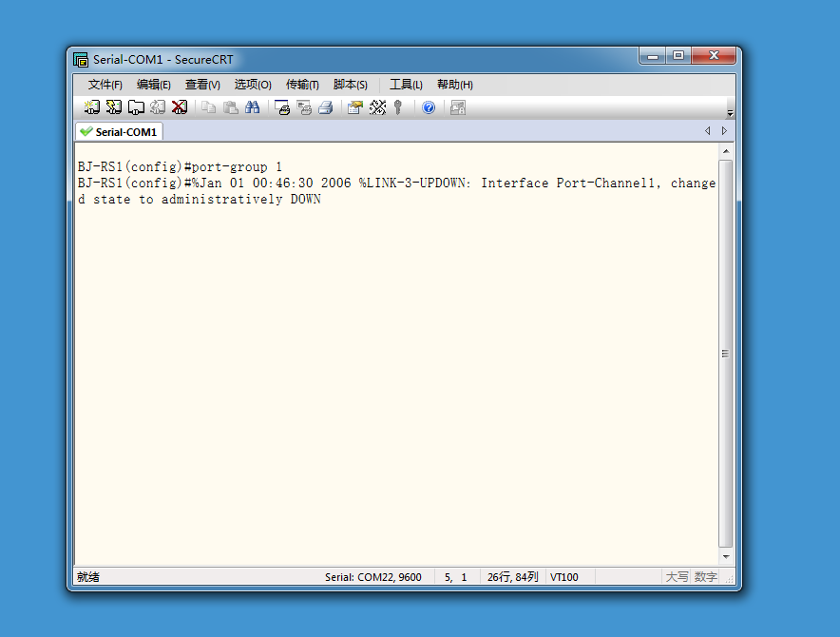The width and height of the screenshot is (840, 637).
Task: Click the tab scroll right arrow
Action: [x=724, y=131]
